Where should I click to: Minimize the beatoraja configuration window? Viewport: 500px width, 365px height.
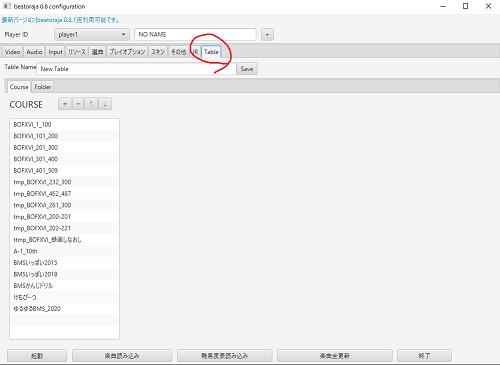[x=443, y=6]
